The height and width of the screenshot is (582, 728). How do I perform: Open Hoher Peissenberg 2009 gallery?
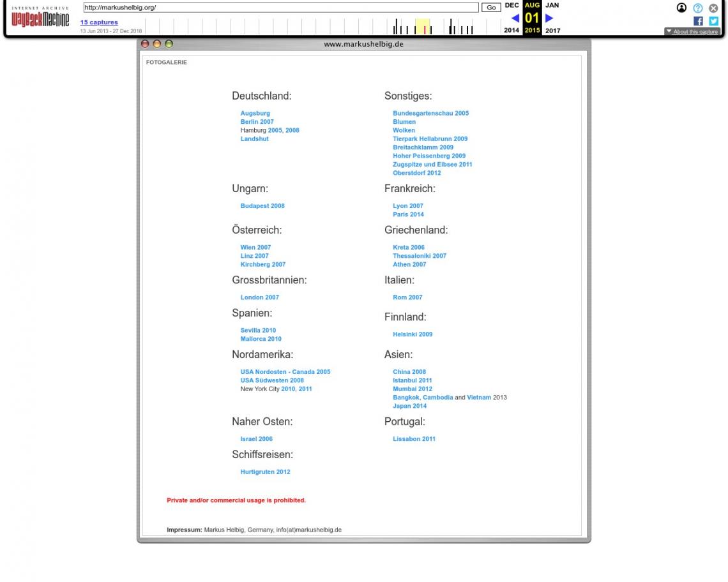click(429, 156)
